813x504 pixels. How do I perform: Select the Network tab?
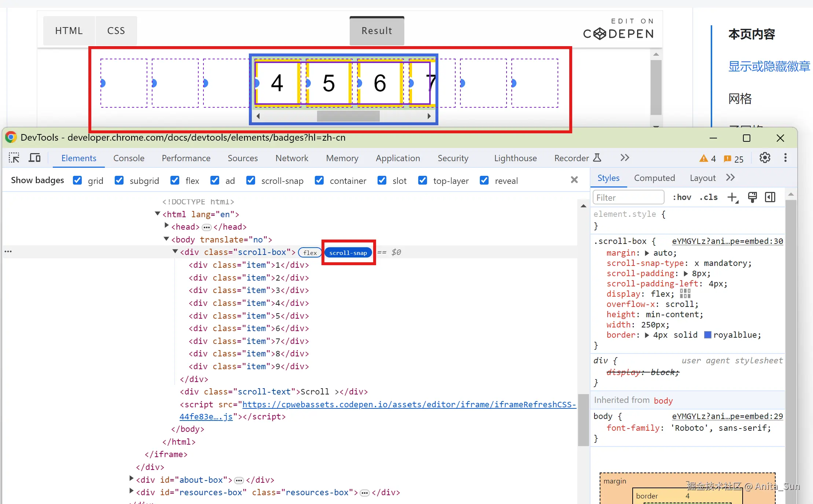coord(292,158)
